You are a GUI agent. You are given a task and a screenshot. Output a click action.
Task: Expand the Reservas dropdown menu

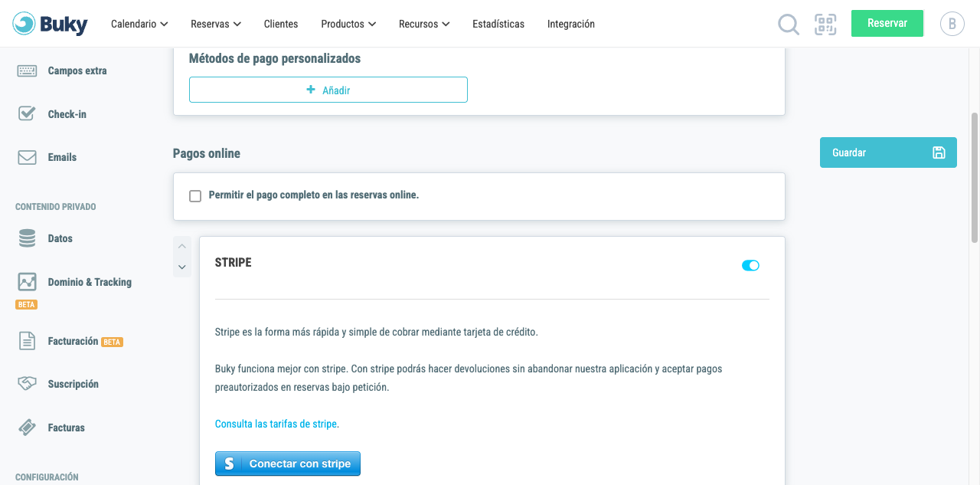pyautogui.click(x=216, y=24)
